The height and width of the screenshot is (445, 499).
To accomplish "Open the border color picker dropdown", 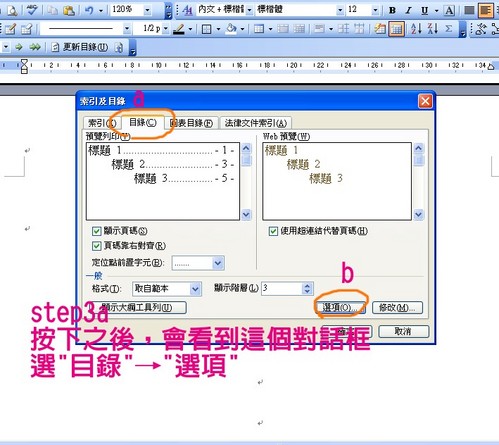I will 190,29.
